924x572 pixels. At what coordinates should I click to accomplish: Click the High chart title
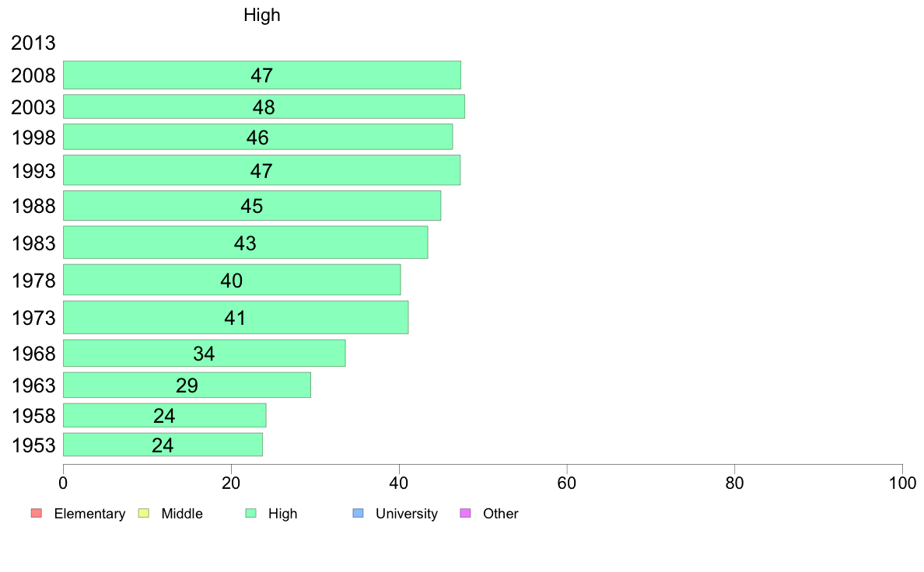click(261, 15)
